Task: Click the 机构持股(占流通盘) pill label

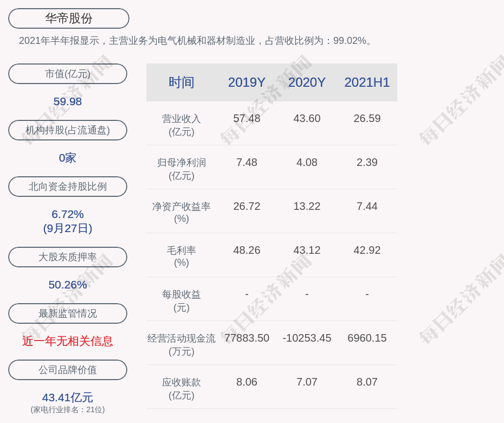Action: [x=68, y=130]
